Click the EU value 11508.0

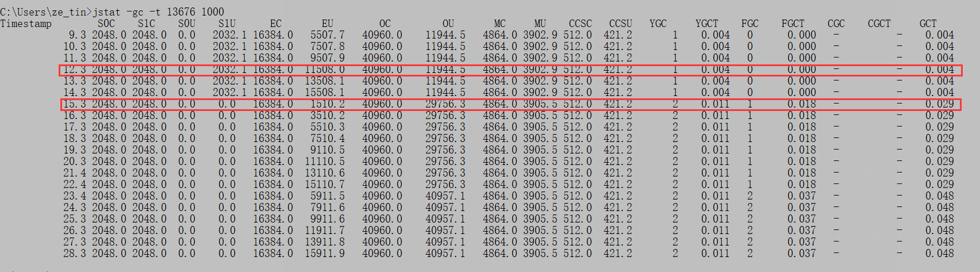[325, 70]
